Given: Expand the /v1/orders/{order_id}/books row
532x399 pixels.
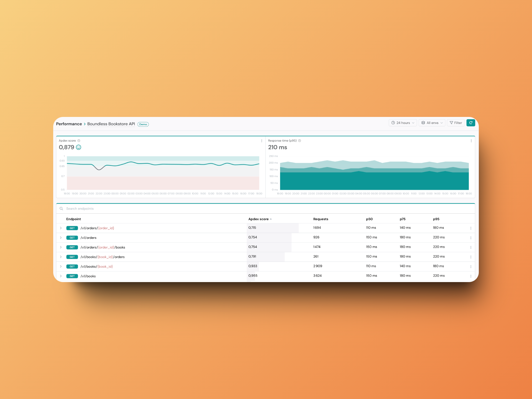Looking at the screenshot, I should click(61, 247).
